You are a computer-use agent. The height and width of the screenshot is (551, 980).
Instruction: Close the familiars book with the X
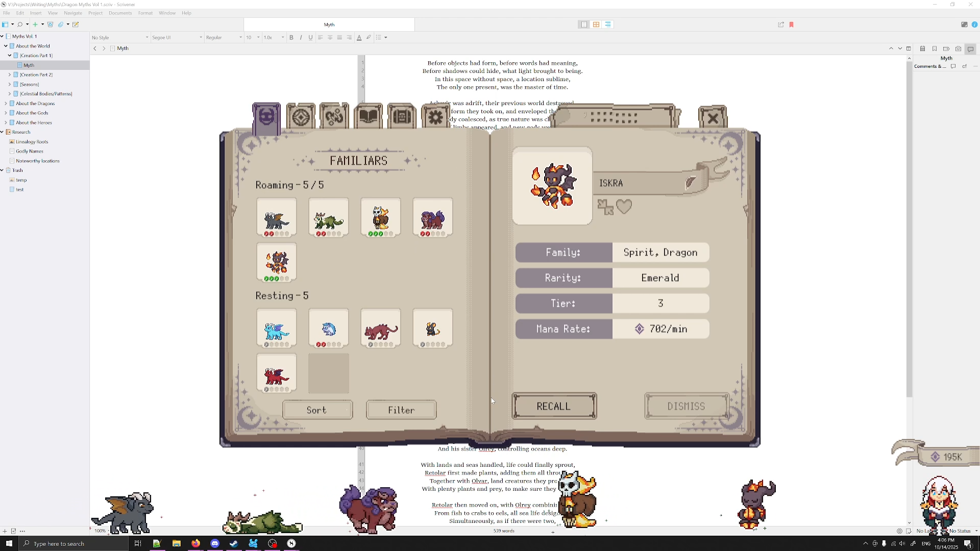coord(713,118)
